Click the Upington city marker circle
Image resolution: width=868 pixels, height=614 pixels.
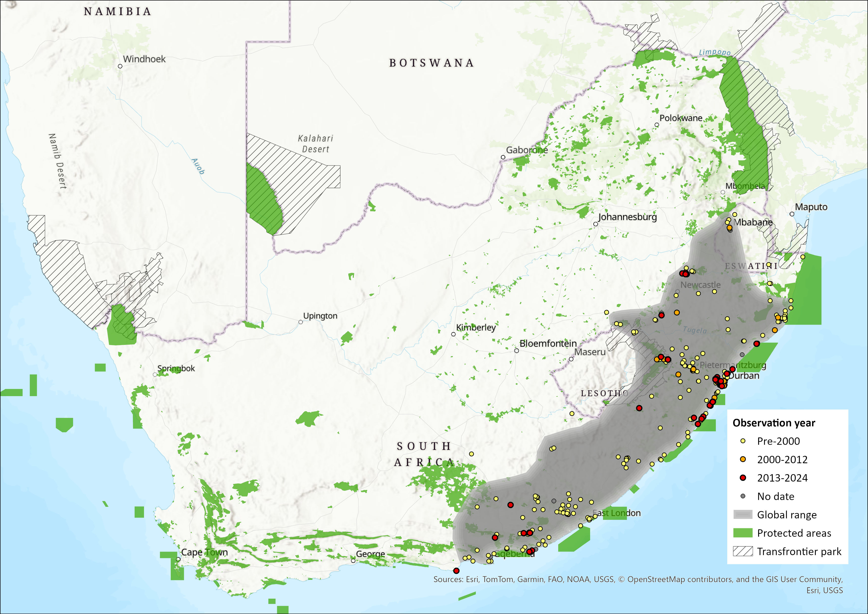point(301,322)
